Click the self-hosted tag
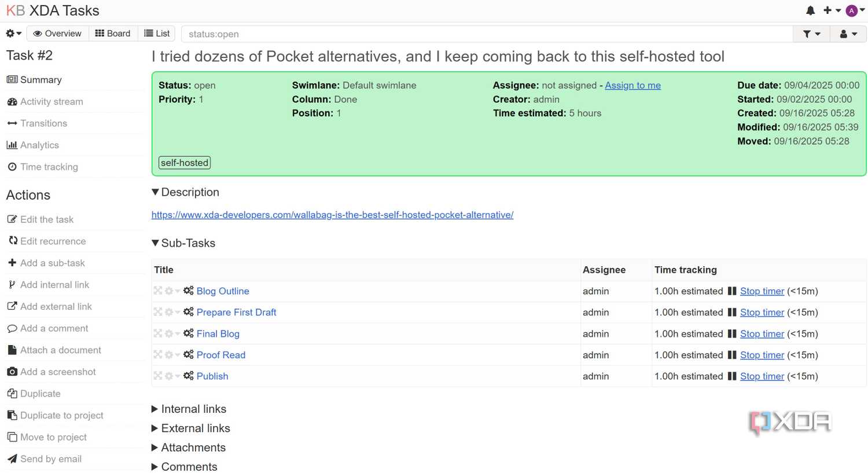The height and width of the screenshot is (473, 868). (x=185, y=163)
